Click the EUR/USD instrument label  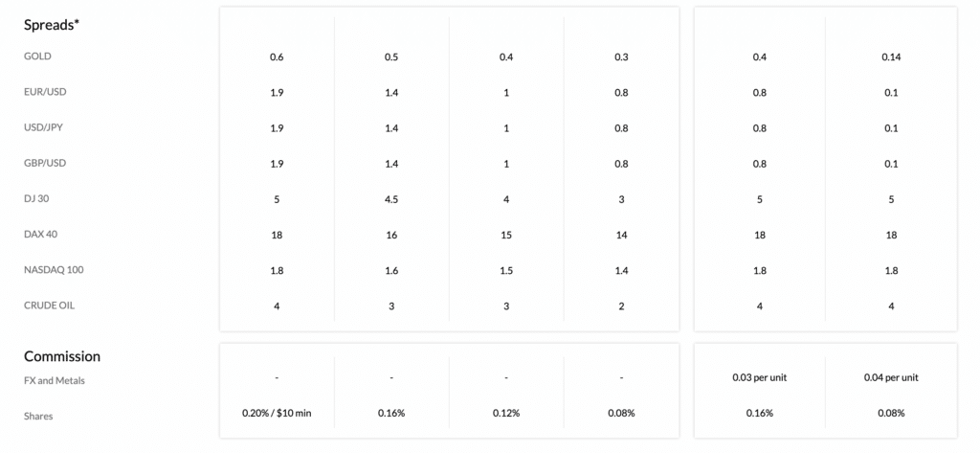pos(45,92)
